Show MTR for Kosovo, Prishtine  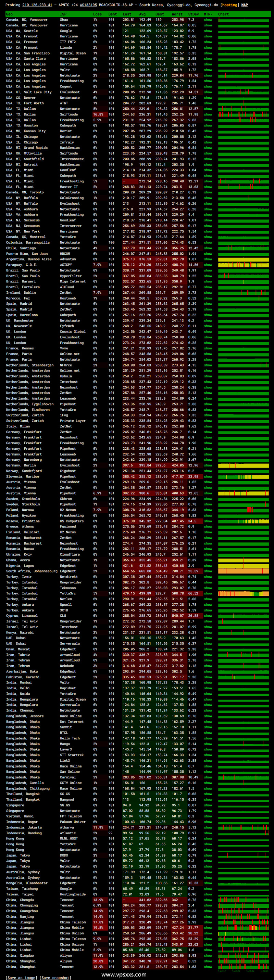(208, 521)
